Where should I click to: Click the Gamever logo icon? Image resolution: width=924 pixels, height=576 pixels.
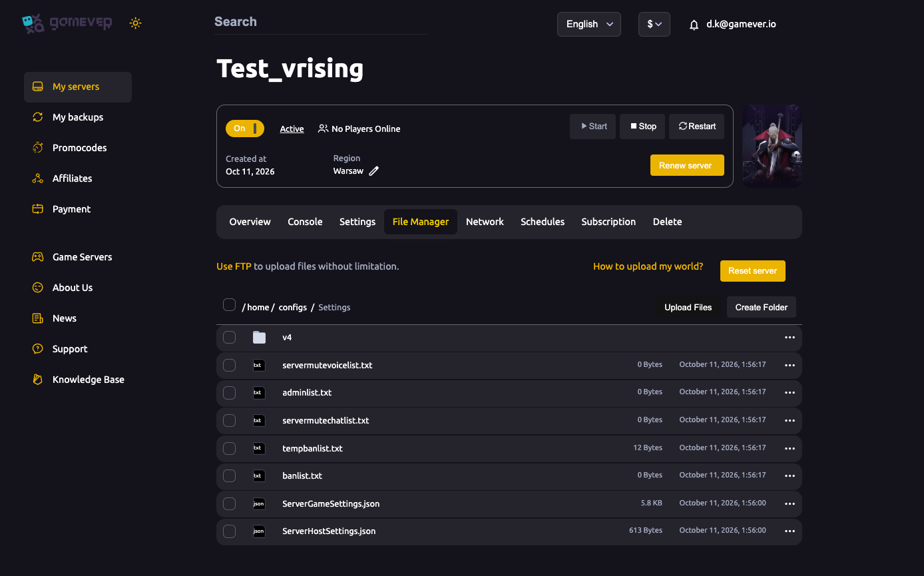pos(33,23)
